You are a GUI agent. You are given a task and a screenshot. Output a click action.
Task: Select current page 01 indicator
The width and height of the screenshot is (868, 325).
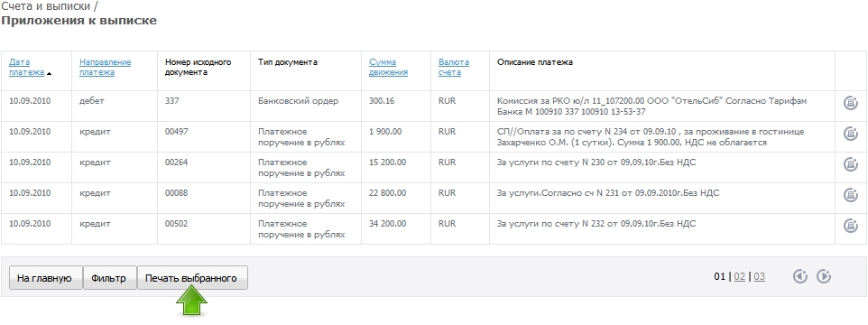(720, 276)
